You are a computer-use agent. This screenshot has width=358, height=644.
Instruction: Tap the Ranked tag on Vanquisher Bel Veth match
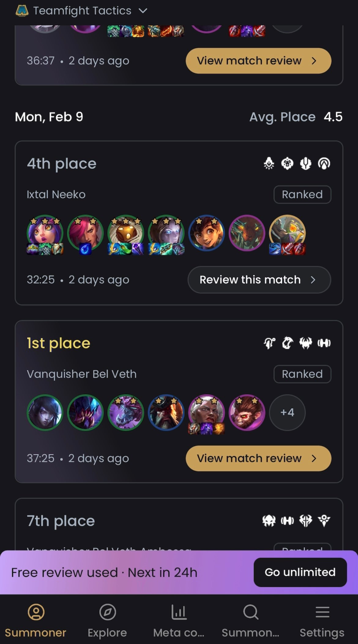click(x=302, y=374)
